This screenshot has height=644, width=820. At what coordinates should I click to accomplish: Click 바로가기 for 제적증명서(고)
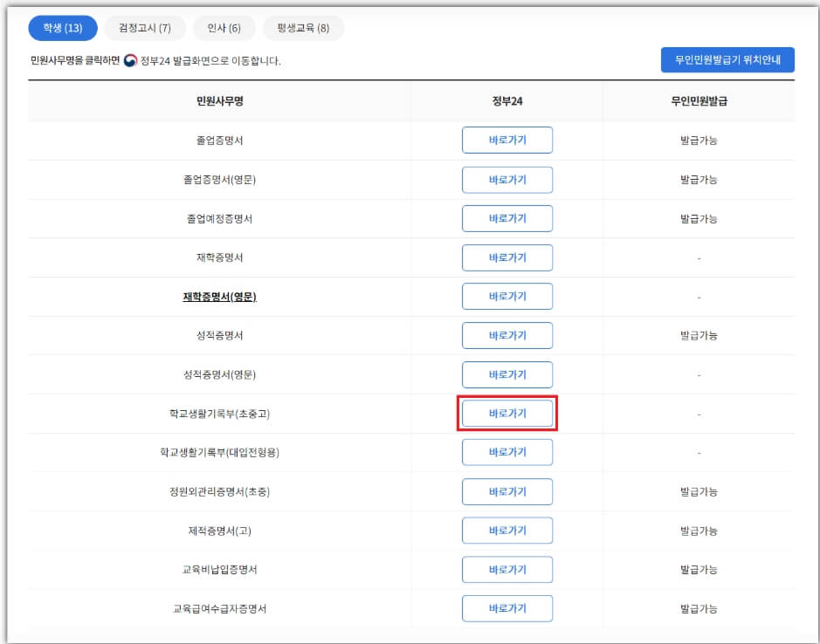(507, 531)
